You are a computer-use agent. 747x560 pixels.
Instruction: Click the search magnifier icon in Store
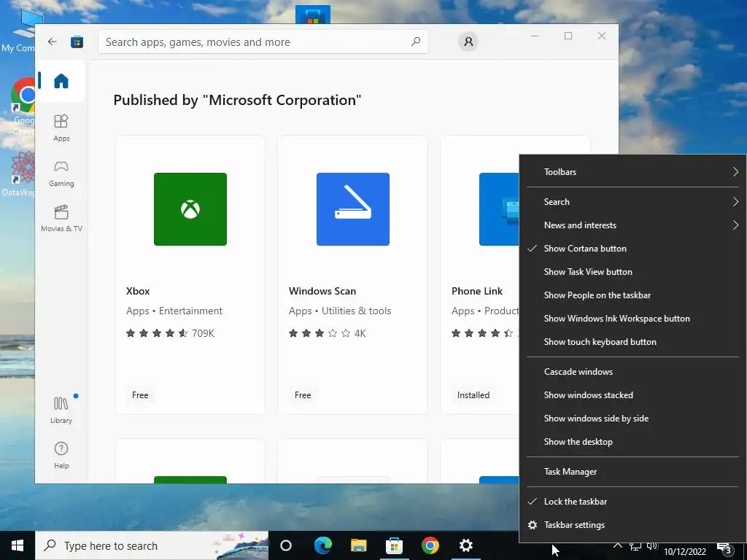pyautogui.click(x=415, y=42)
